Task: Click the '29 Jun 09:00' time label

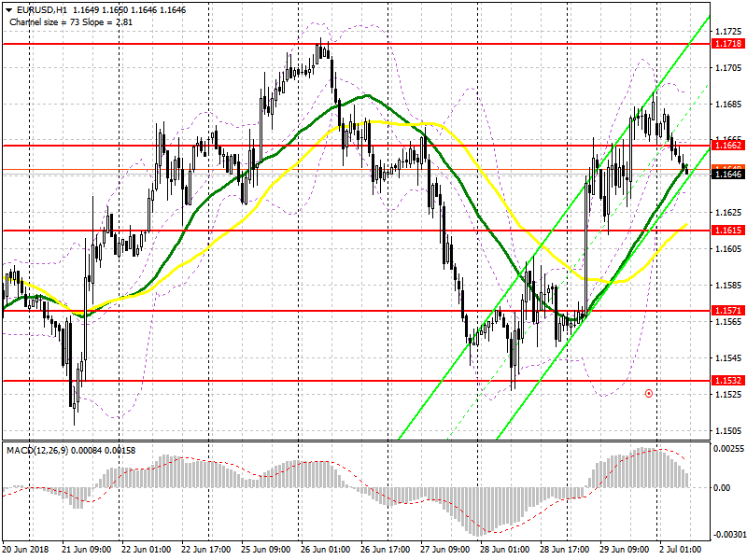Action: click(x=625, y=549)
